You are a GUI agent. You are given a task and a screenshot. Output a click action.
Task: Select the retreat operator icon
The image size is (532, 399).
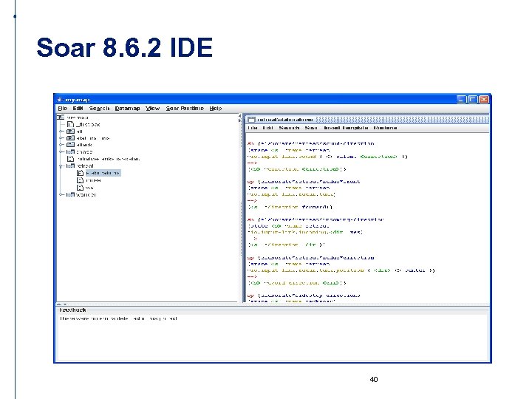coord(70,166)
